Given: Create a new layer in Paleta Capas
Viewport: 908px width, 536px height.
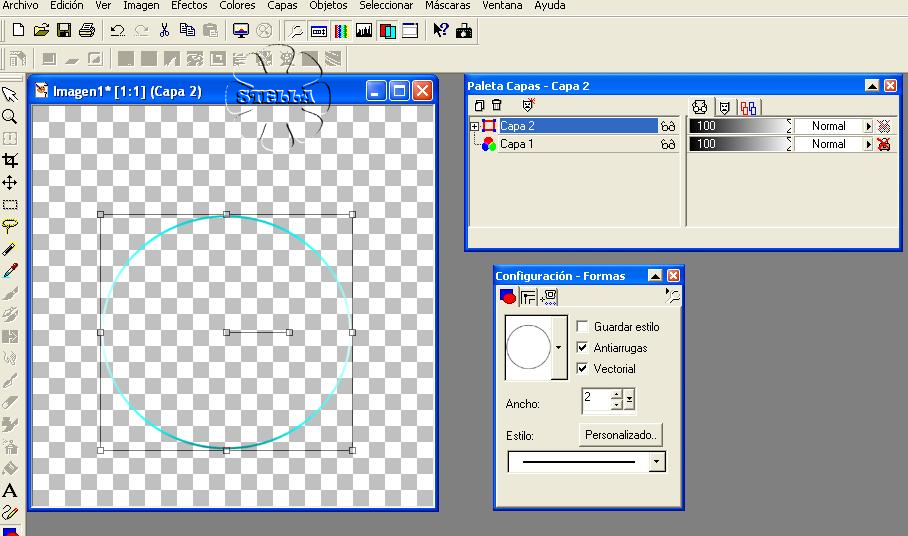Looking at the screenshot, I should coord(479,105).
